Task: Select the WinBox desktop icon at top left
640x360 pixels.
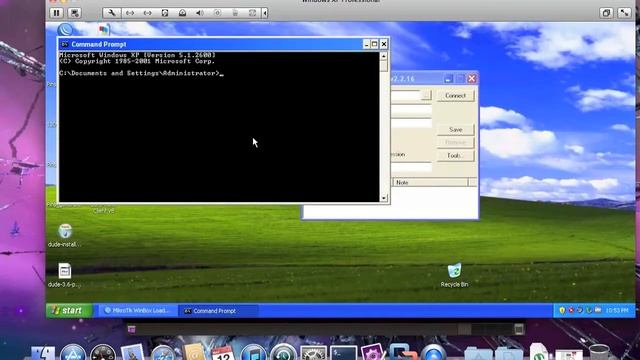Action: pos(65,29)
